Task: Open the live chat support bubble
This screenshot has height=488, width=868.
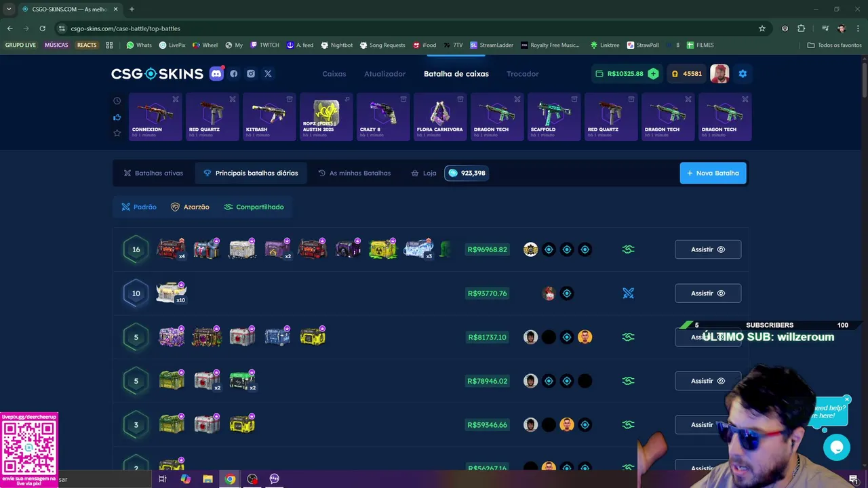Action: (x=837, y=447)
